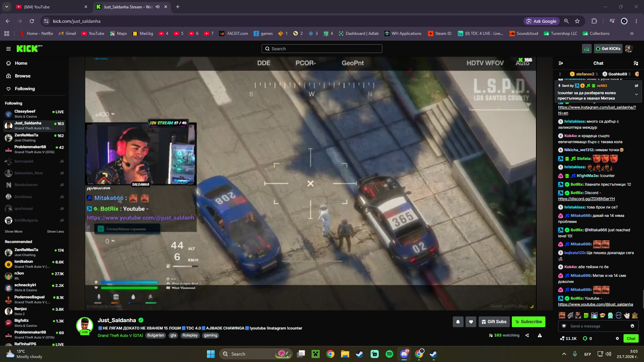The image size is (644, 362).
Task: Open the FACEIT.com bookmark
Action: pyautogui.click(x=234, y=34)
